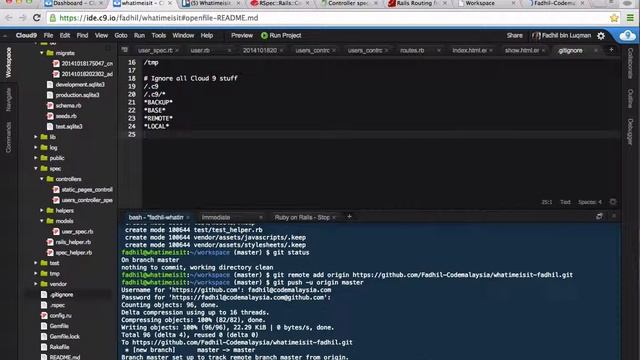Image resolution: width=640 pixels, height=360 pixels.
Task: Collapse the controllers folder
Action: tap(42, 179)
